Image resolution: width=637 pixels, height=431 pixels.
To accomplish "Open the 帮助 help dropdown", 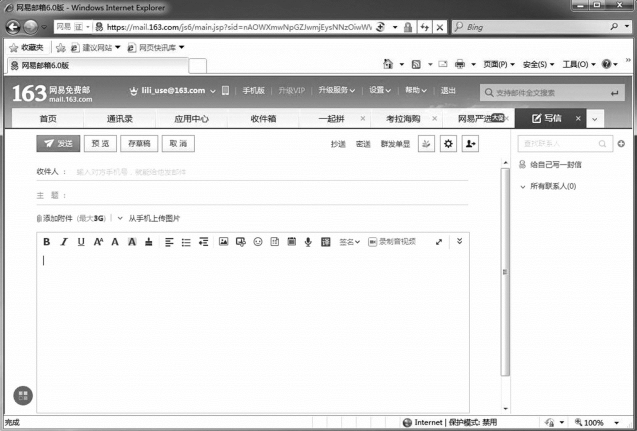I will tap(416, 90).
